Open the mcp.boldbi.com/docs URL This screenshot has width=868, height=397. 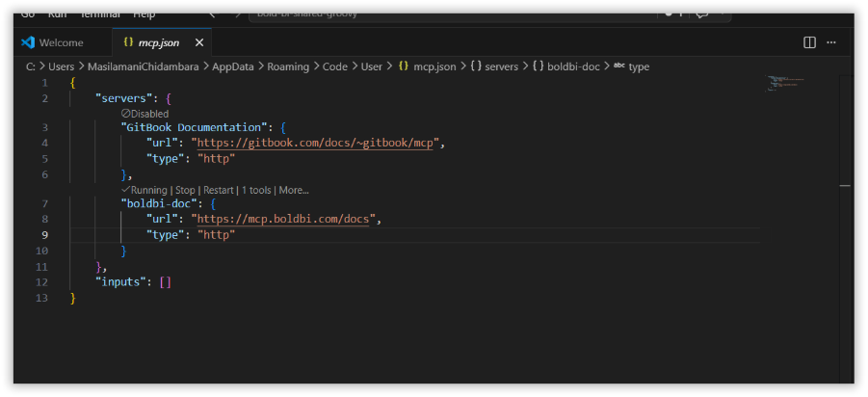[x=283, y=220]
